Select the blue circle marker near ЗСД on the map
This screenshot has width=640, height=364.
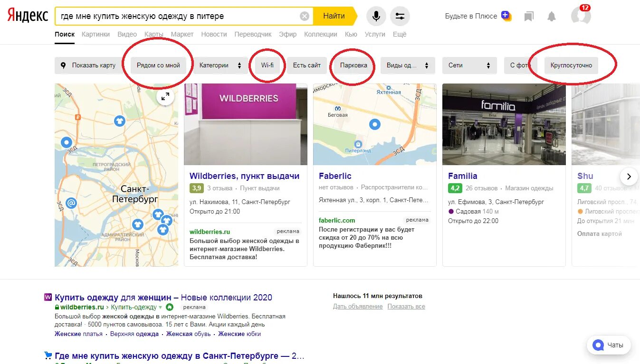point(66,142)
